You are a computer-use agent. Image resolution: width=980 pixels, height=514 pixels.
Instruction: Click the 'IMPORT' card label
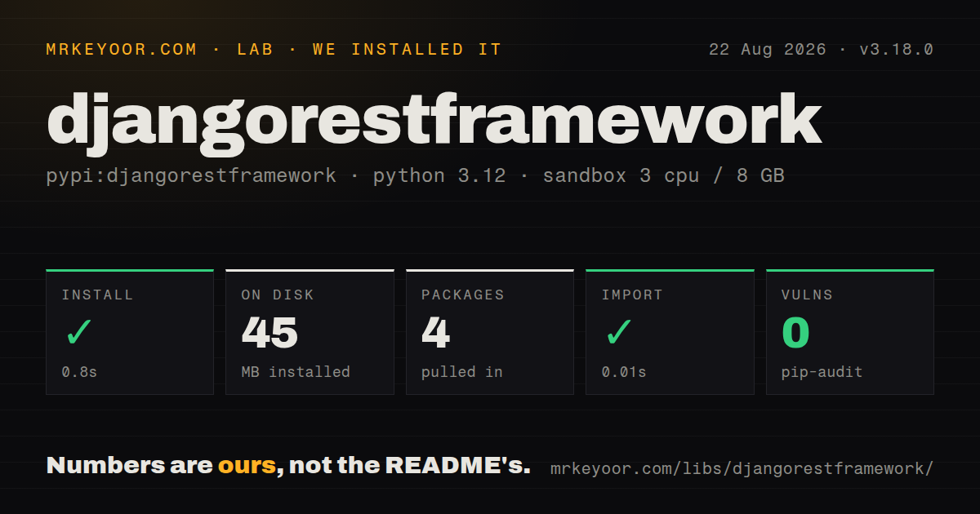(x=632, y=295)
